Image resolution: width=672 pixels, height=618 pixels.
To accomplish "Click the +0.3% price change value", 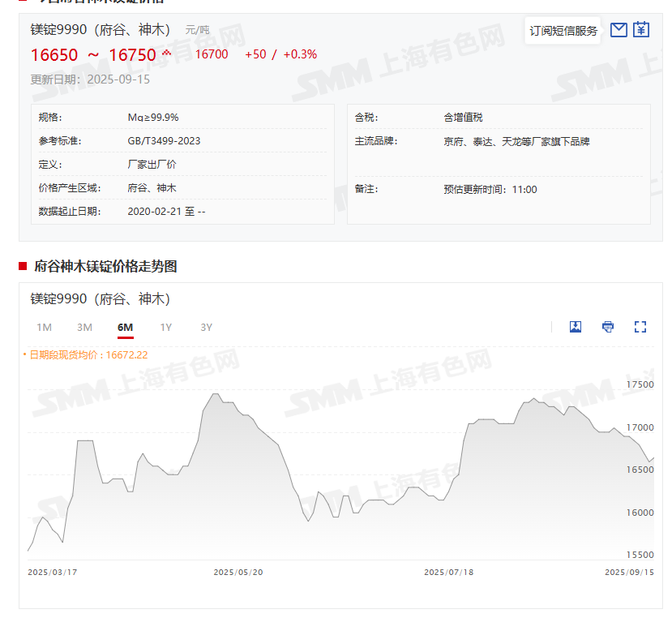I will point(300,54).
